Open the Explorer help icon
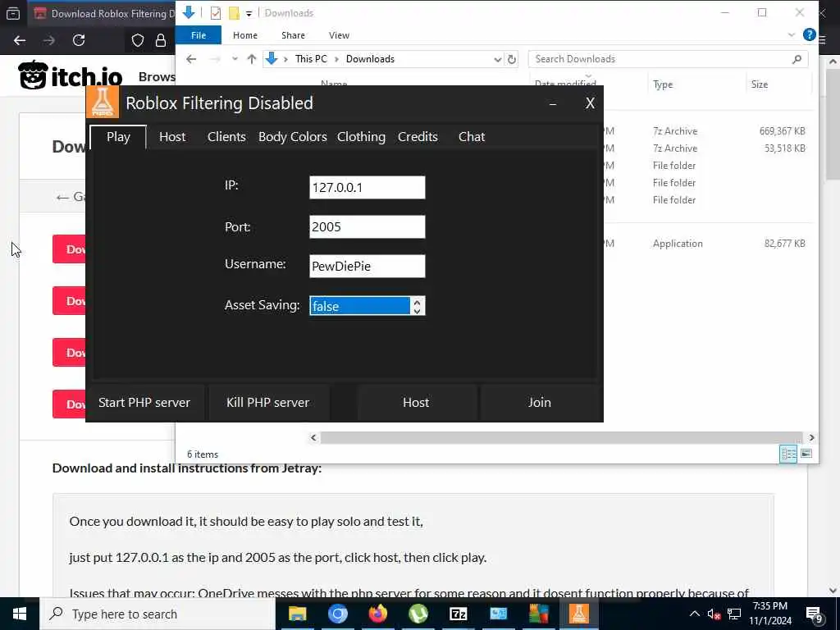The height and width of the screenshot is (630, 840). (x=809, y=34)
